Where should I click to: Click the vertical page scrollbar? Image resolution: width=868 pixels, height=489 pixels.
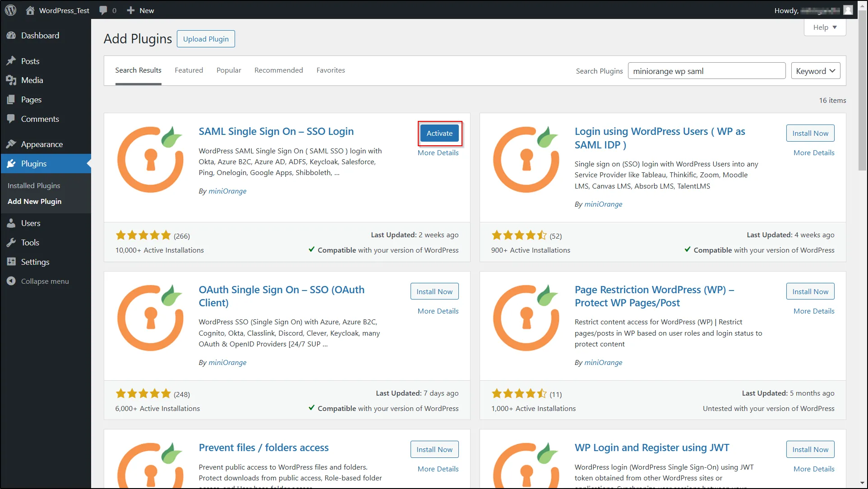pyautogui.click(x=862, y=90)
